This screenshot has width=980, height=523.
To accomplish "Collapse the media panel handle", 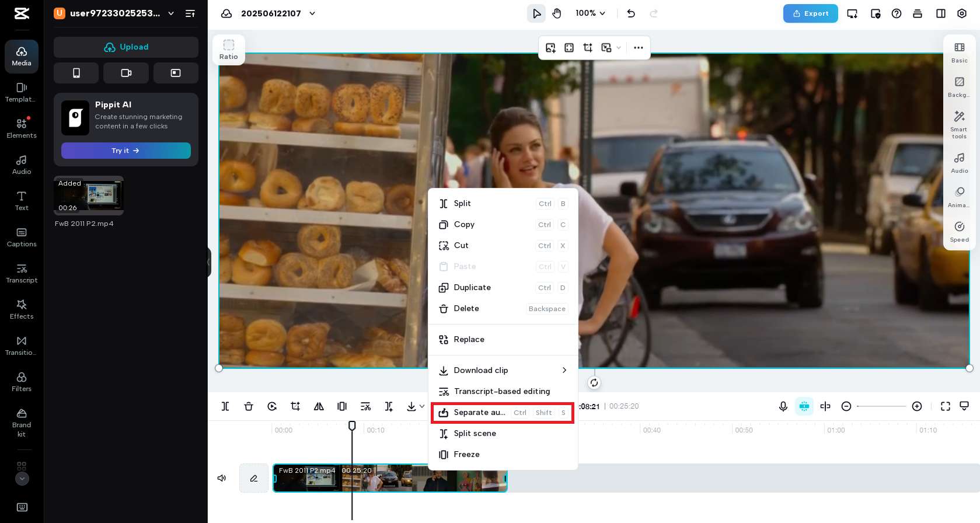I will tap(209, 262).
